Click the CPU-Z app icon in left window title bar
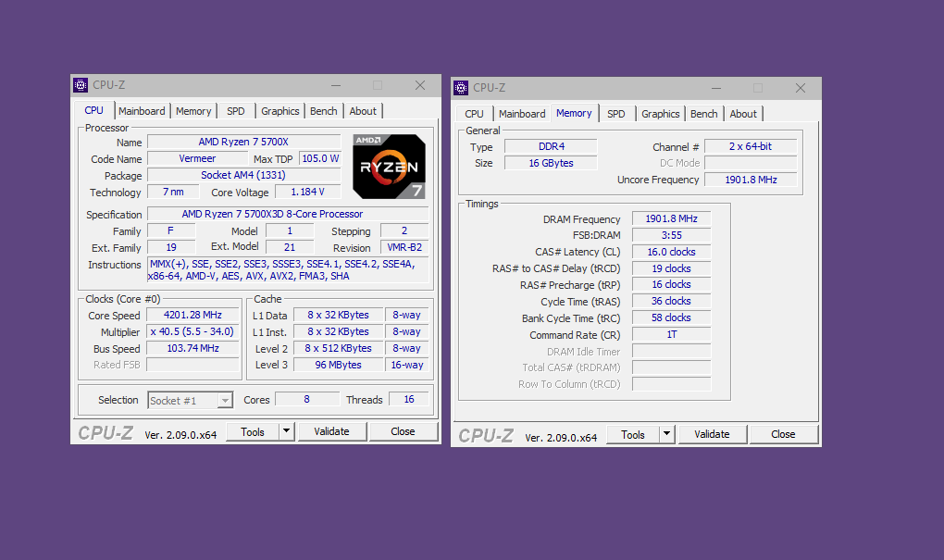 click(81, 85)
